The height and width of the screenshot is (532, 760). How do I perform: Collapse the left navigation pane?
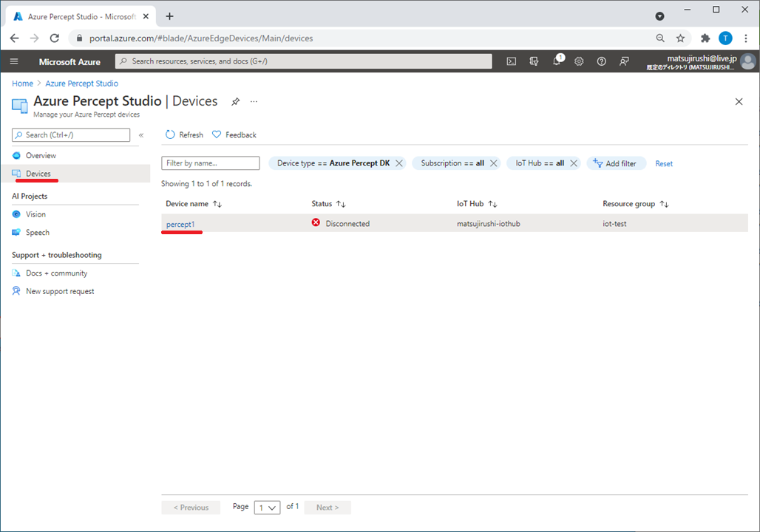[141, 135]
